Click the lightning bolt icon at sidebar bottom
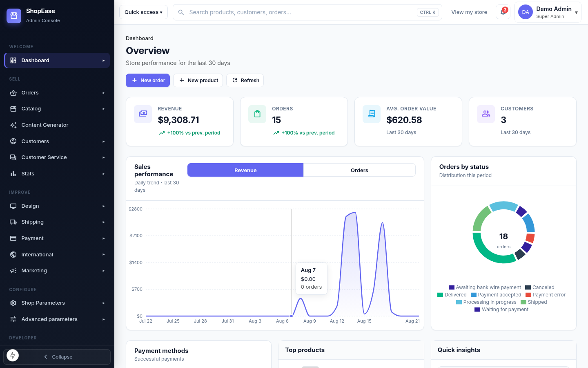This screenshot has height=368, width=588. 13,355
